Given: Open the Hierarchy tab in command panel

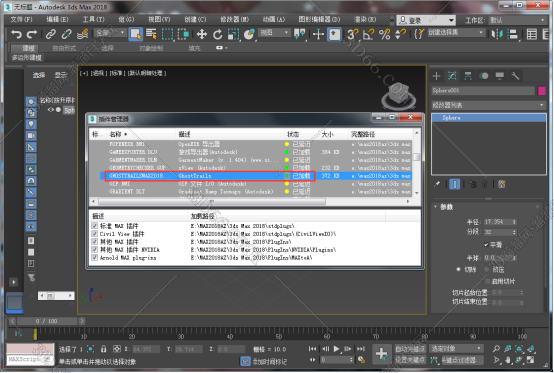Looking at the screenshot, I should pyautogui.click(x=468, y=76).
